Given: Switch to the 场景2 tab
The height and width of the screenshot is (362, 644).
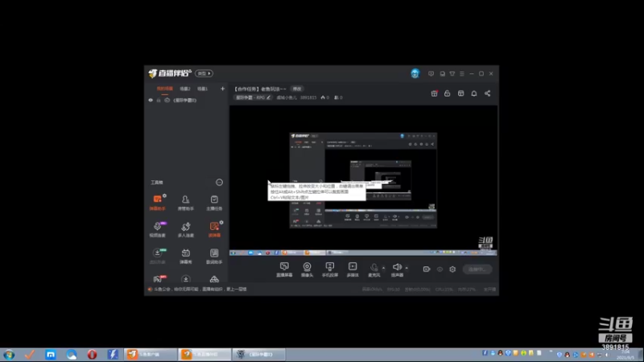Looking at the screenshot, I should click(x=185, y=88).
